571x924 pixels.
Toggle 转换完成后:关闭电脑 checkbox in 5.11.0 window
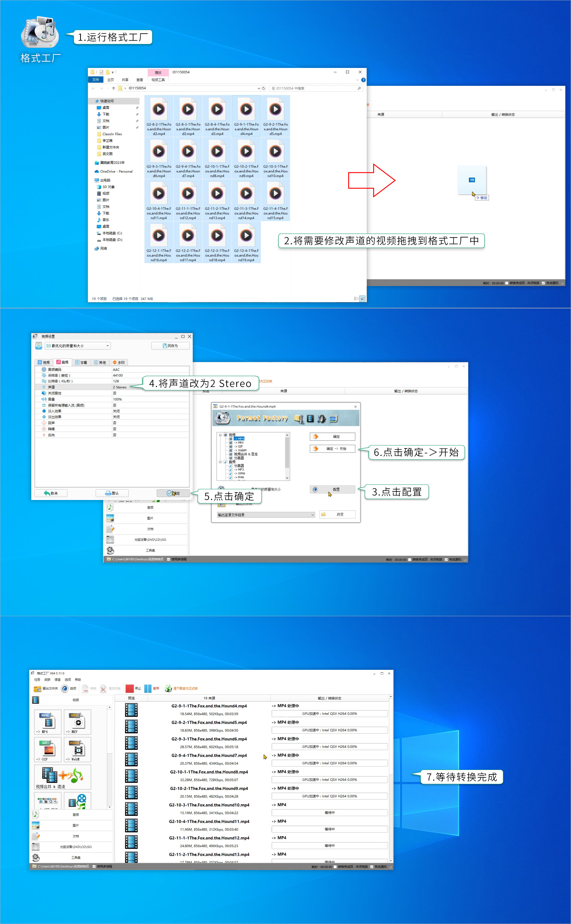(x=335, y=867)
